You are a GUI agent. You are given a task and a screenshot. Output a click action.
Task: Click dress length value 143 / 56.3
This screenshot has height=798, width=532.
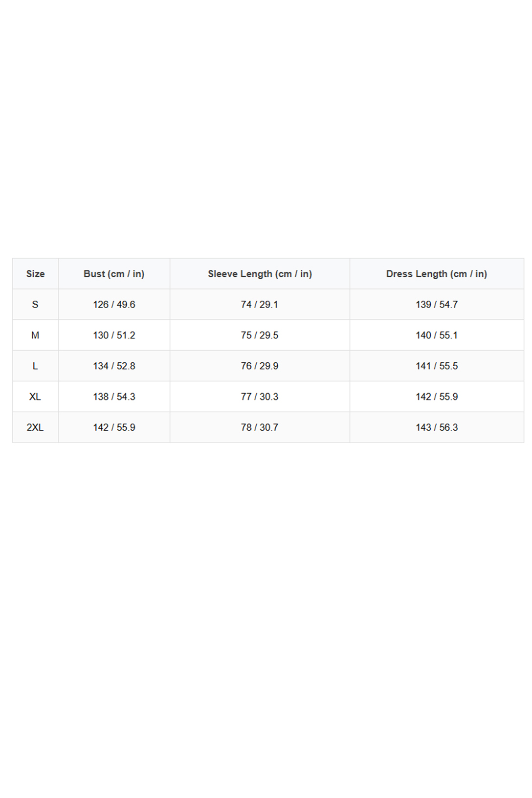[x=436, y=427]
